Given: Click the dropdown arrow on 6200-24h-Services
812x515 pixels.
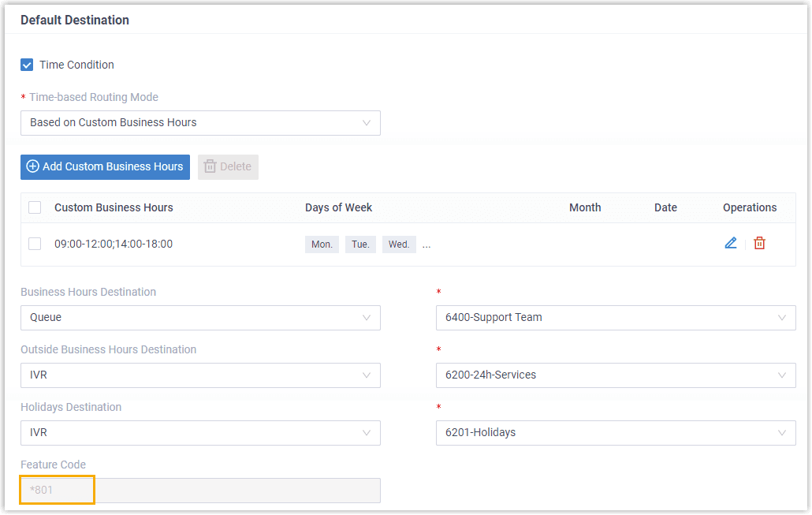Looking at the screenshot, I should 781,375.
